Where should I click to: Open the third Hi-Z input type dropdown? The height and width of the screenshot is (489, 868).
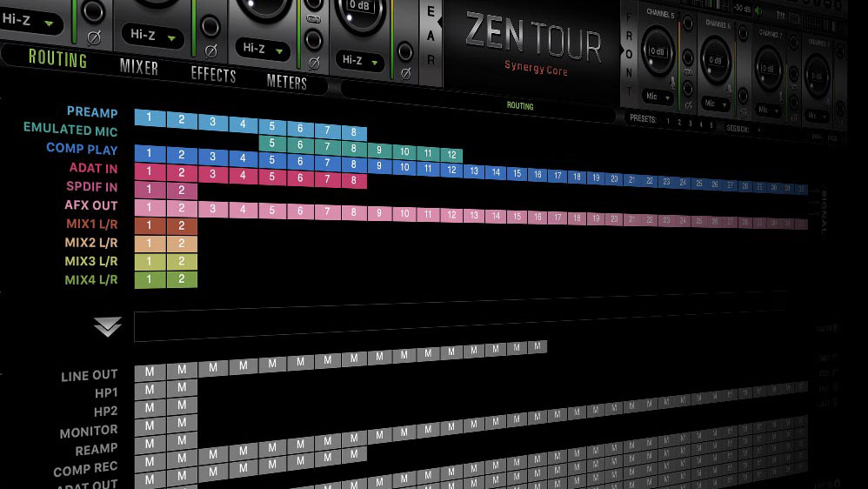coord(263,50)
